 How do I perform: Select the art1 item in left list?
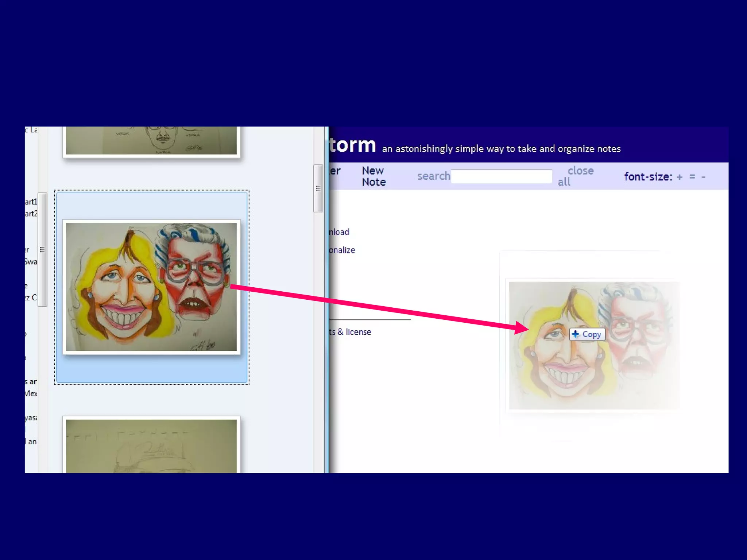tap(31, 202)
